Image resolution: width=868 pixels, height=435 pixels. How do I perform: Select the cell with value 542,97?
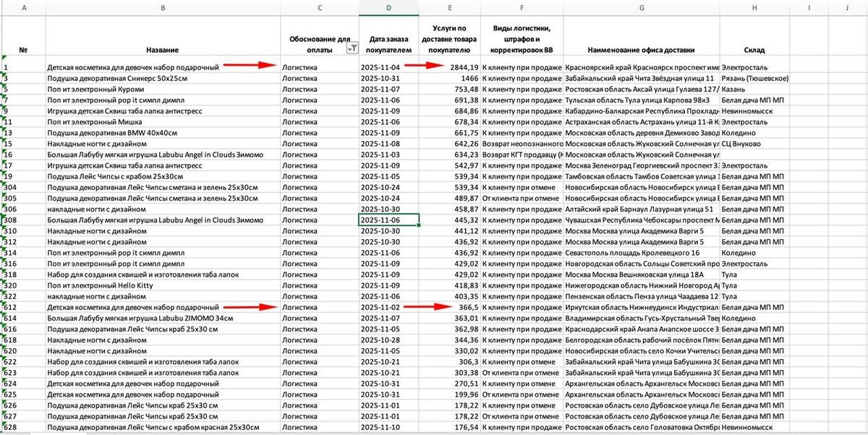click(449, 165)
